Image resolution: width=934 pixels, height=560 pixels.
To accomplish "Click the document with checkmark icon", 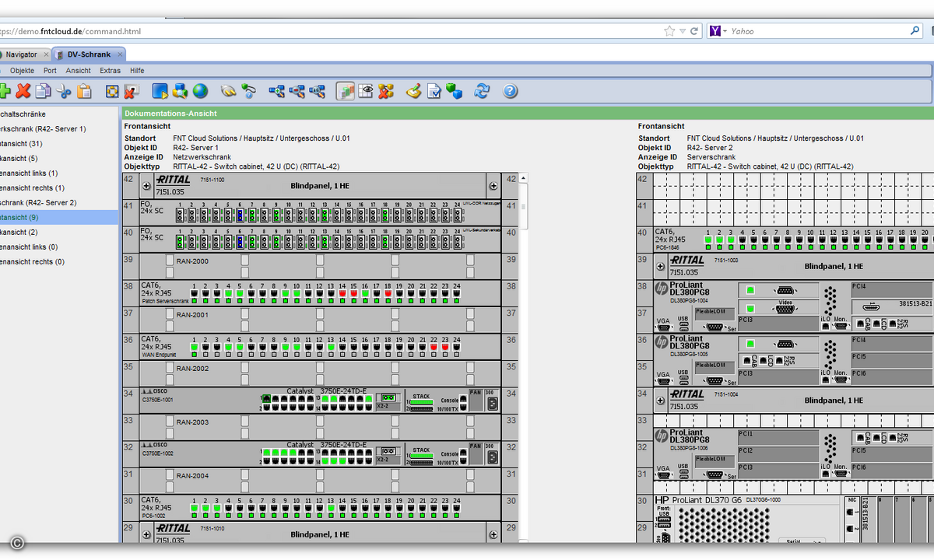I will (x=434, y=91).
